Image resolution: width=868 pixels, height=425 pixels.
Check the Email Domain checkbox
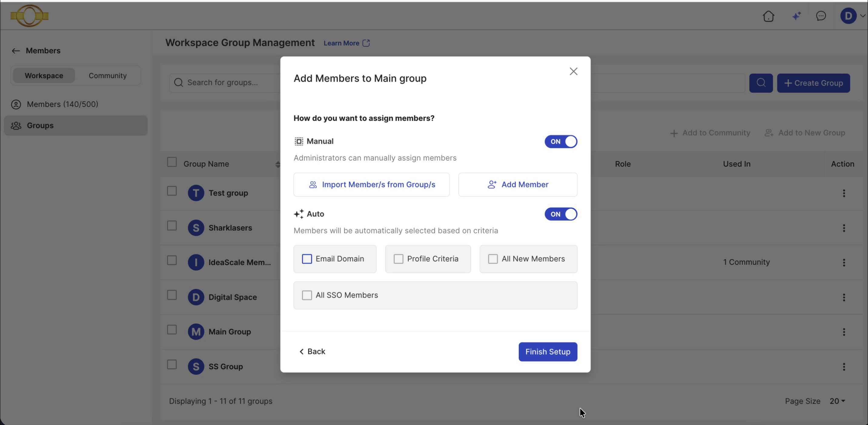click(x=306, y=259)
